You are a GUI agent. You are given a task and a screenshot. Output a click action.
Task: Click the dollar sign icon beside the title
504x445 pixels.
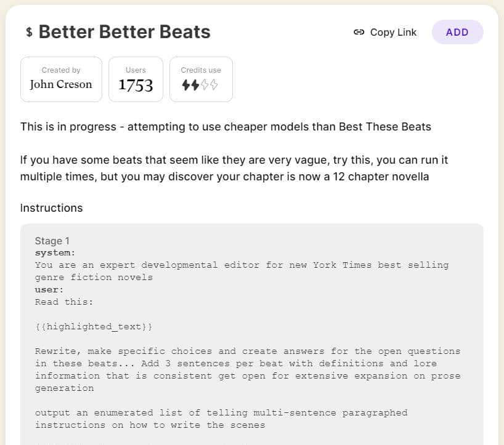(29, 33)
